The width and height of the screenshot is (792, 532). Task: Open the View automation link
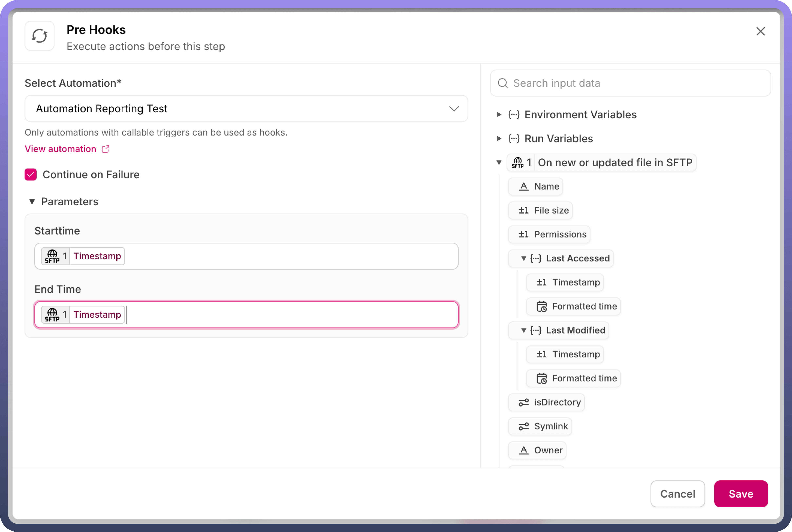pos(60,149)
